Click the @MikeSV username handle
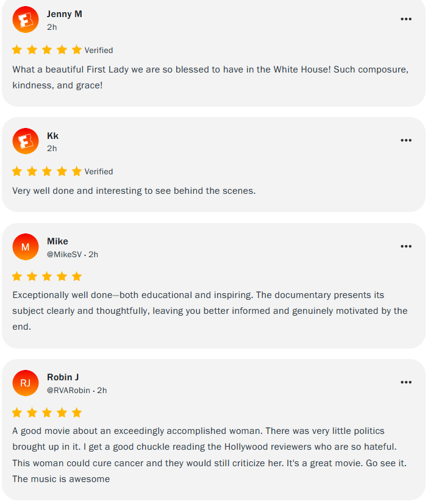Viewport: 436px width, 504px height. coord(64,254)
